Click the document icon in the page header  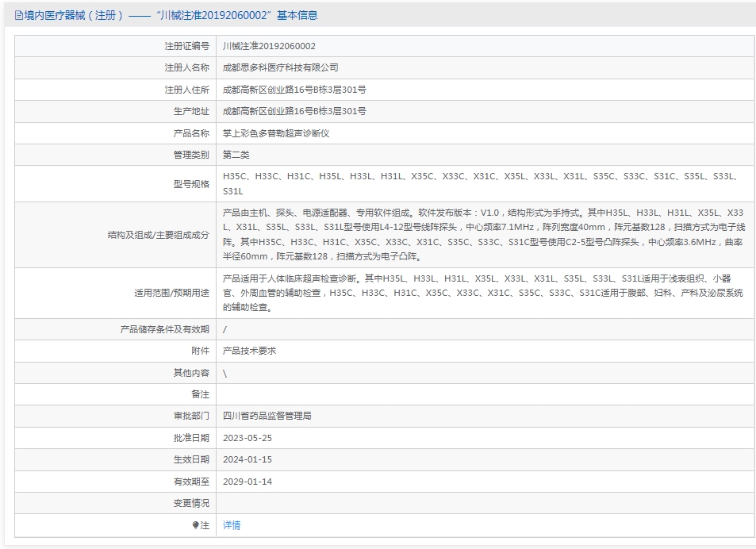[19, 15]
